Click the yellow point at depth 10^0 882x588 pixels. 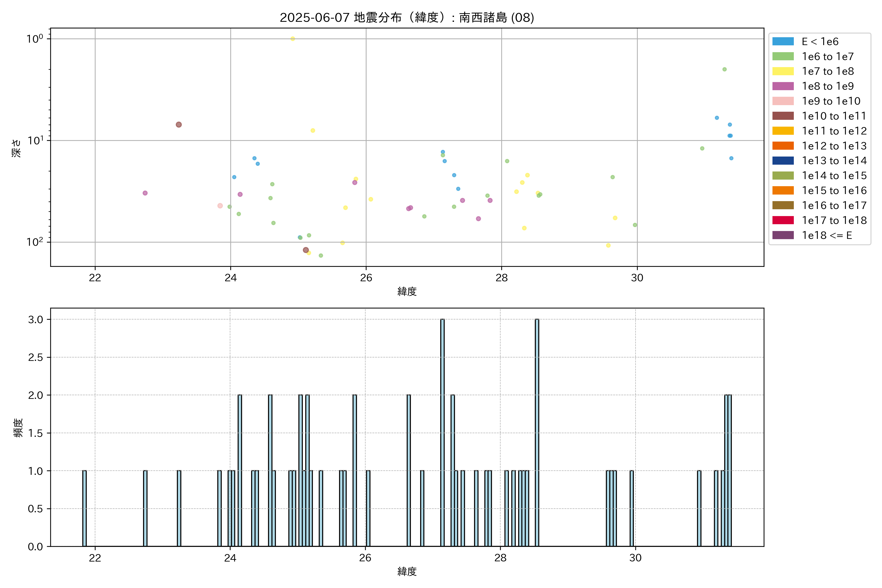pos(293,39)
